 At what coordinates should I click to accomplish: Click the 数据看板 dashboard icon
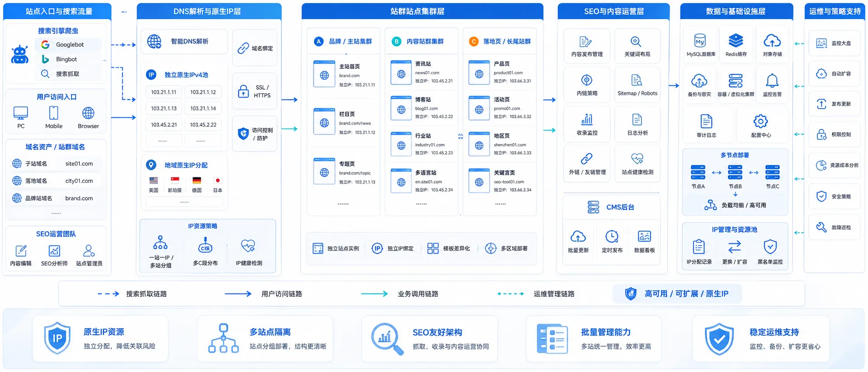coord(644,236)
